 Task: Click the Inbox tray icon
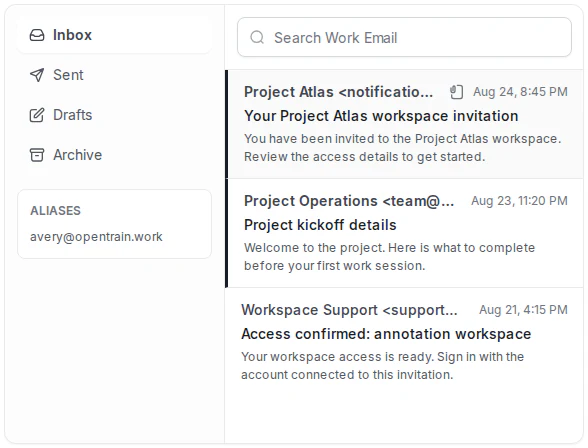pos(37,35)
